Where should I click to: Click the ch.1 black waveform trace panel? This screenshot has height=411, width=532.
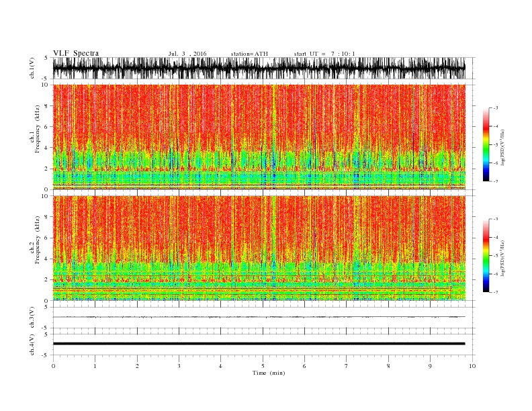tap(259, 68)
